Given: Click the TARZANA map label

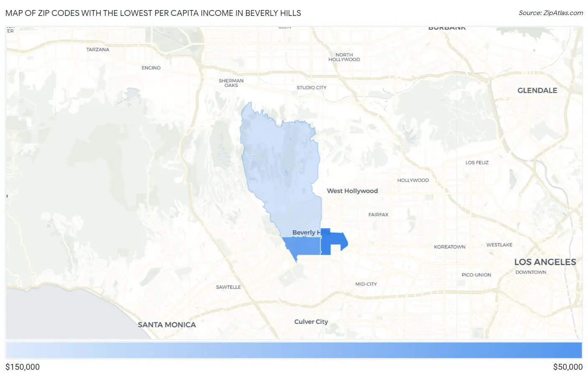Looking at the screenshot, I should 97,49.
